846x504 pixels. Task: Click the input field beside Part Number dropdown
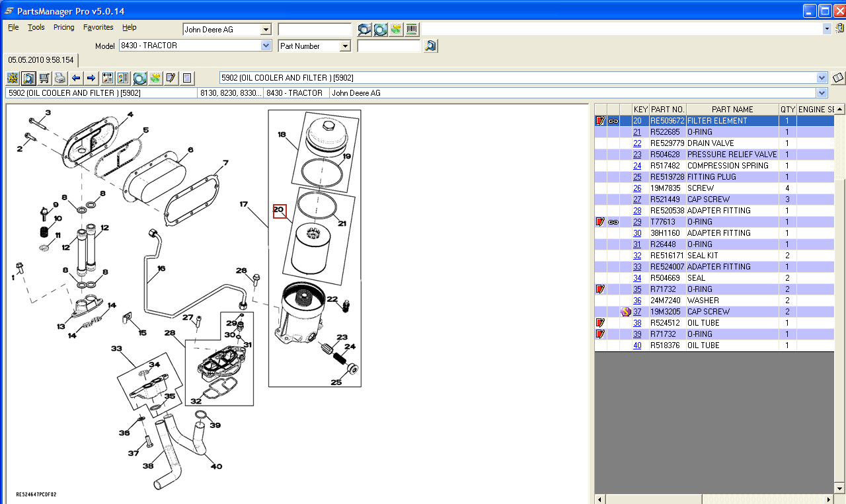click(389, 46)
